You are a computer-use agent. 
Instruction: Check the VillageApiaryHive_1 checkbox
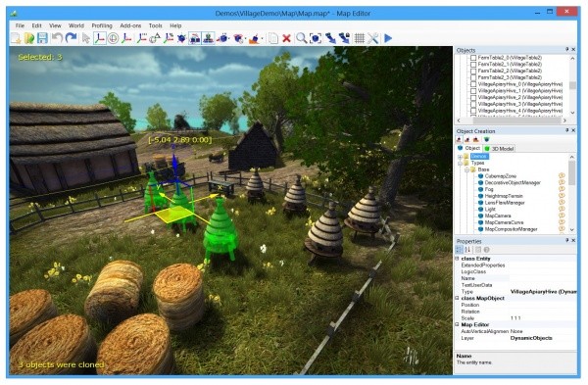(473, 91)
